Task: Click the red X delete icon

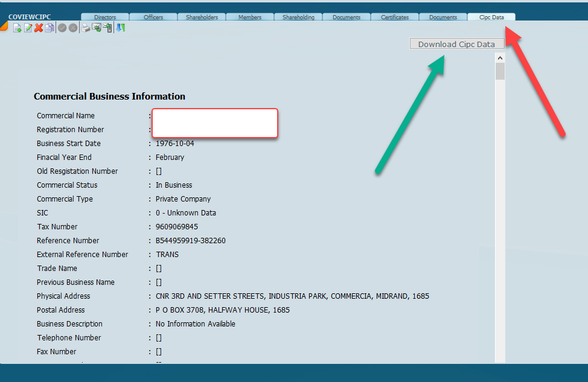Action: click(39, 28)
